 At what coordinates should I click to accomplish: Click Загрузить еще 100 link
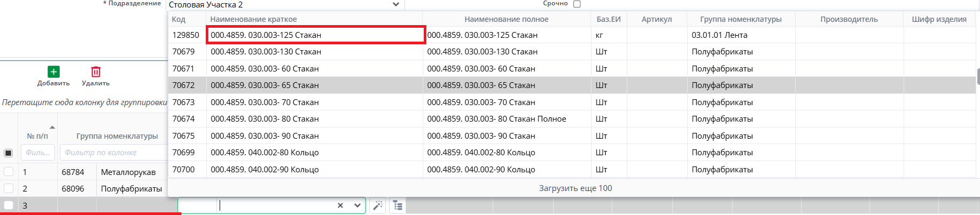tap(575, 188)
